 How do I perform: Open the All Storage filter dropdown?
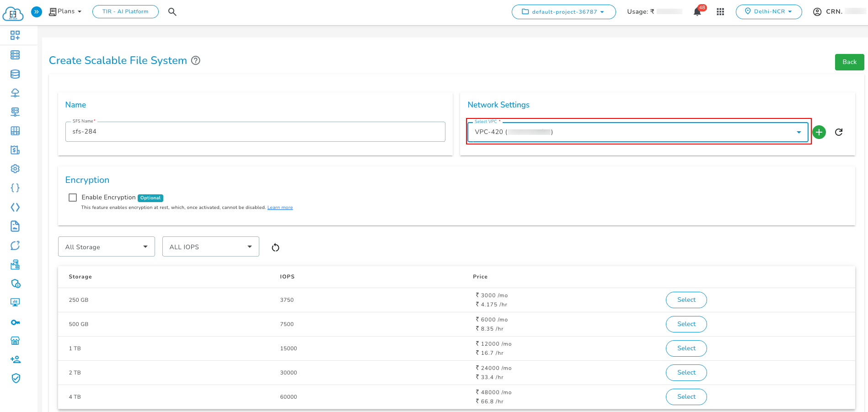pos(106,246)
